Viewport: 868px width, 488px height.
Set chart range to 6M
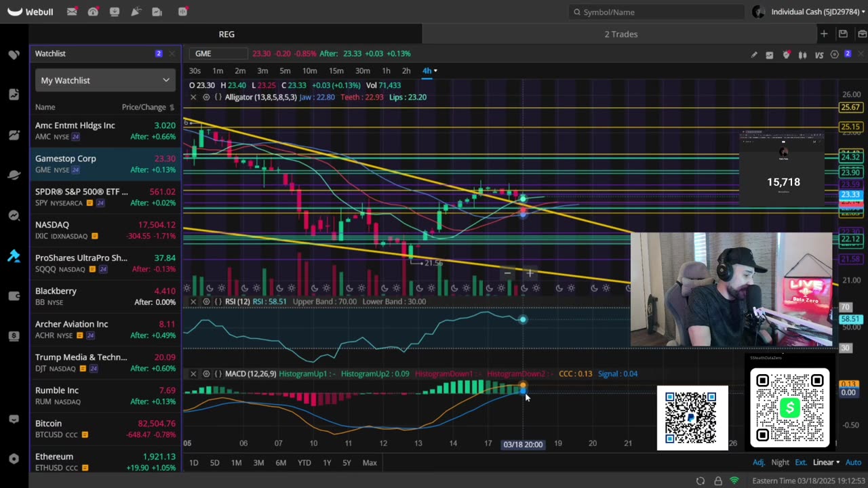click(x=281, y=462)
